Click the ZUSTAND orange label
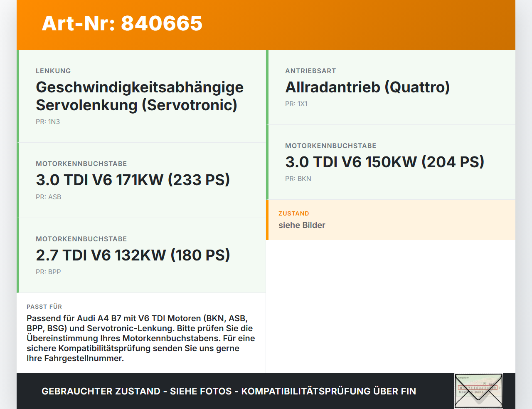The height and width of the screenshot is (409, 532). pyautogui.click(x=294, y=213)
